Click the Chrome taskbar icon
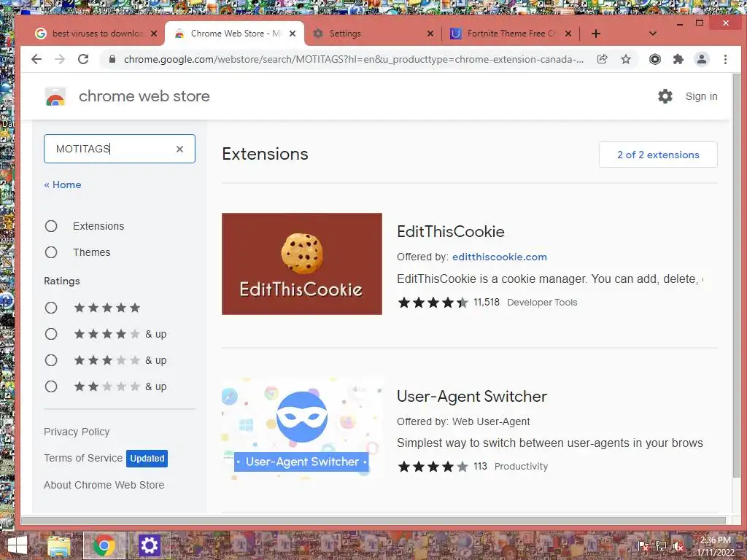Screen dimensions: 747x560 point(104,545)
